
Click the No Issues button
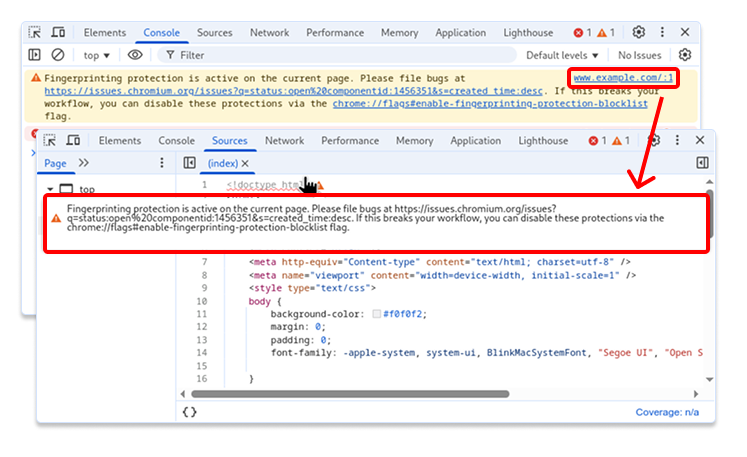pos(640,55)
